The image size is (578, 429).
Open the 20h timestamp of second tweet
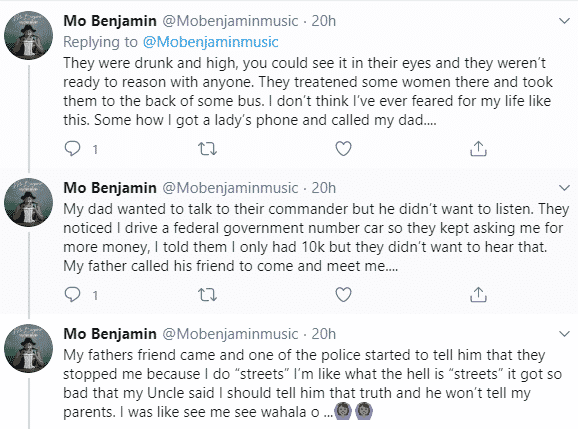[x=324, y=188]
